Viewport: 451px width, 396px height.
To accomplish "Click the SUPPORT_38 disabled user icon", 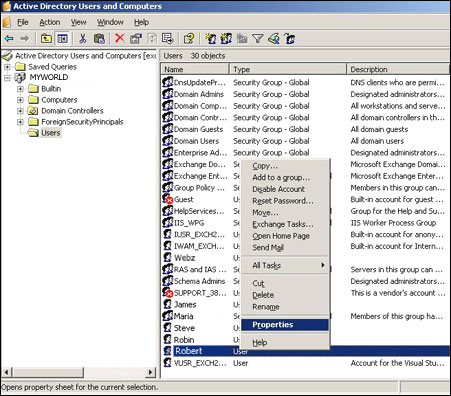I will point(168,292).
